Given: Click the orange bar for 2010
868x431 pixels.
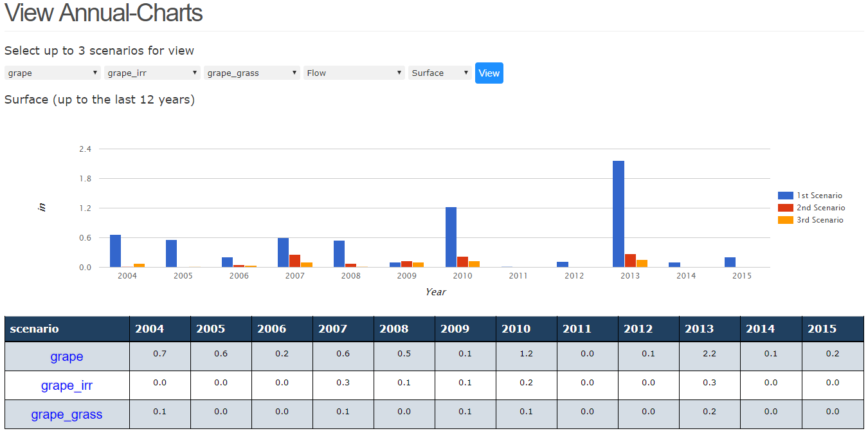Looking at the screenshot, I should point(474,264).
